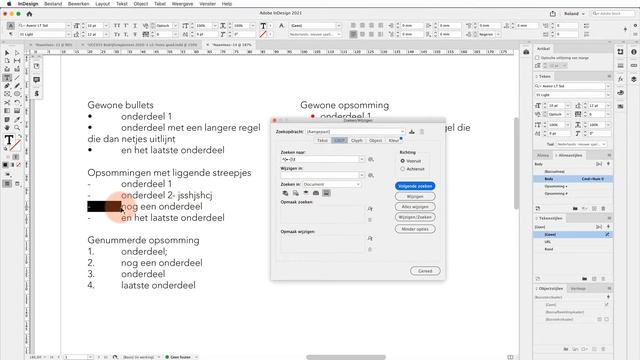The image size is (640, 360).
Task: Select the Hand tool
Action: tap(7, 128)
